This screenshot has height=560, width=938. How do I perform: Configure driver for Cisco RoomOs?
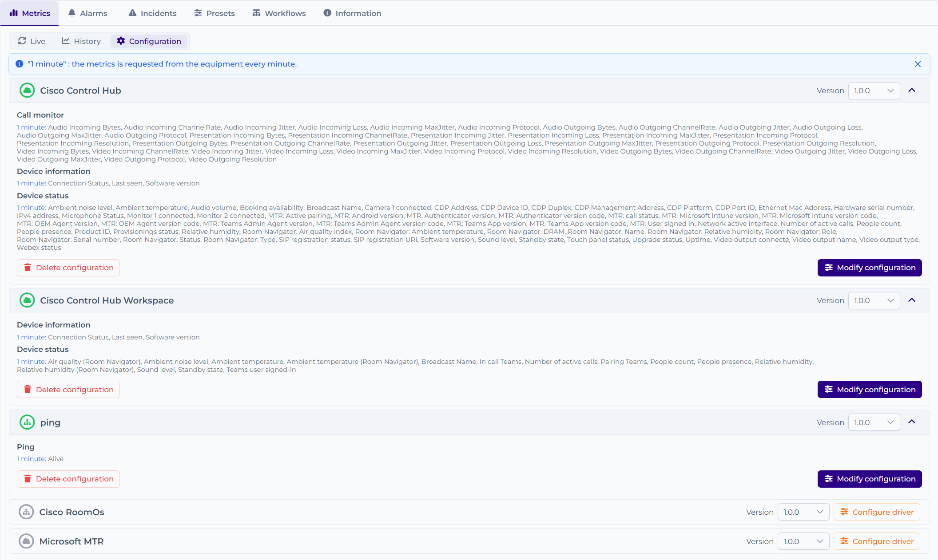(x=877, y=512)
